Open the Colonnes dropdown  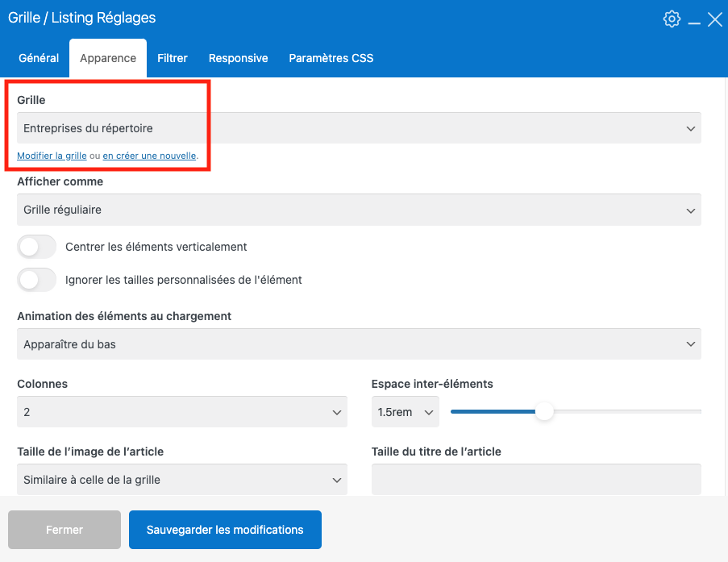pyautogui.click(x=182, y=412)
